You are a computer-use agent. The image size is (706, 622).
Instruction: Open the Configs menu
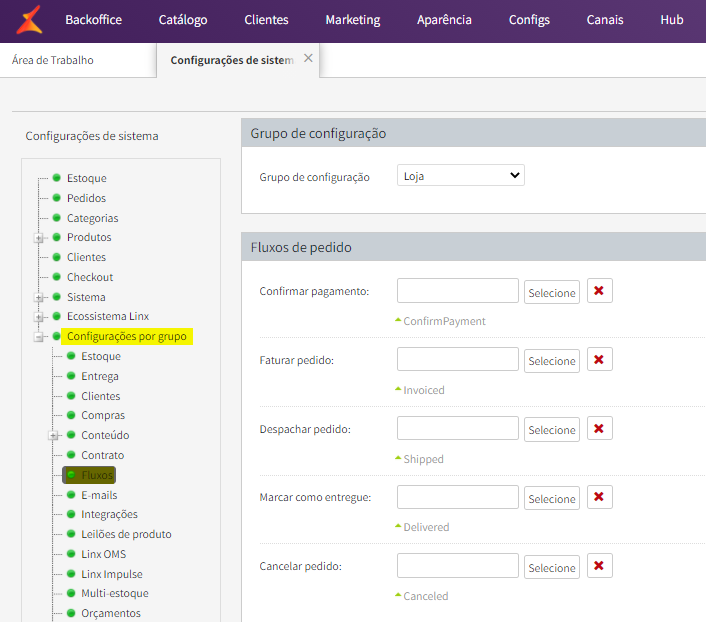point(529,20)
